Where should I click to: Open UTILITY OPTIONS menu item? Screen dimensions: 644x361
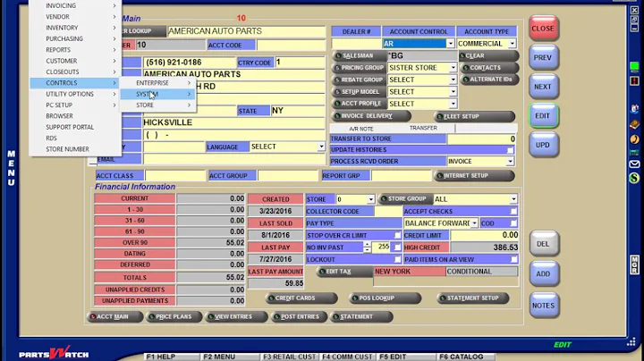75,95
